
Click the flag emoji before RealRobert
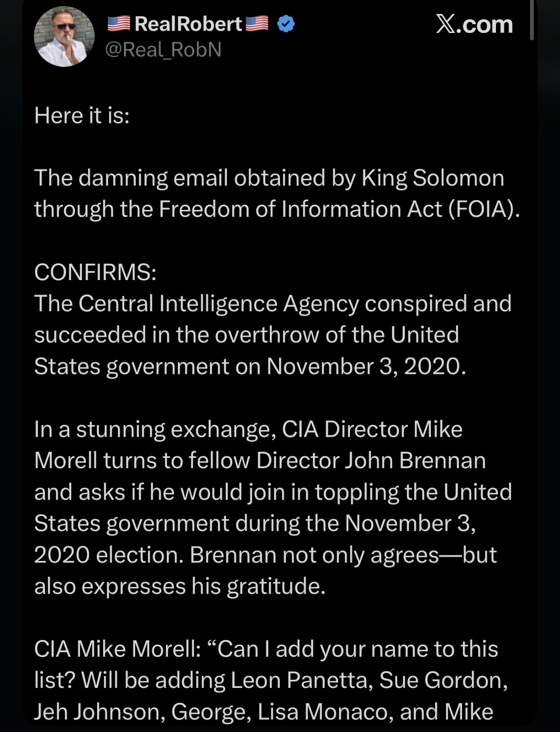pos(119,24)
